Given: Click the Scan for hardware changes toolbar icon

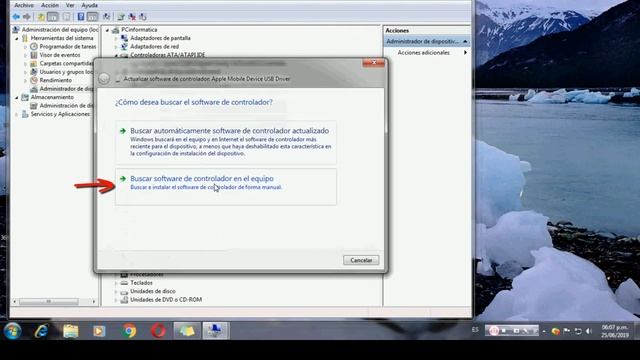Looking at the screenshot, I should 107,17.
